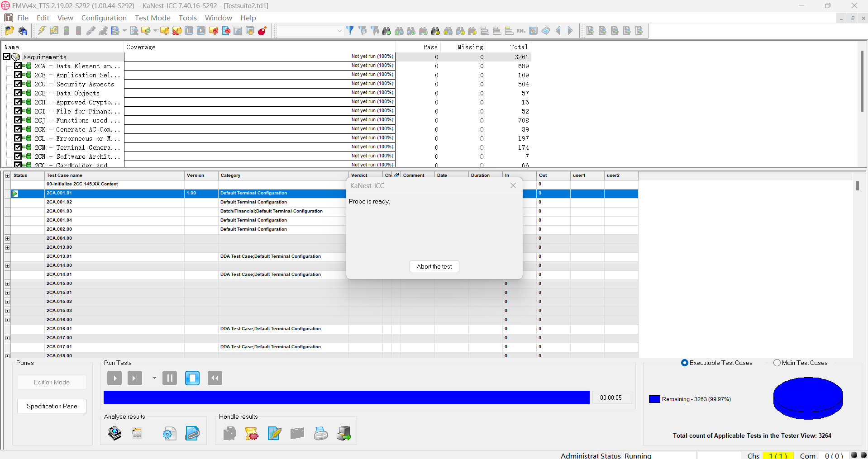The height and width of the screenshot is (459, 868).
Task: Click the Abort the test button
Action: [434, 266]
